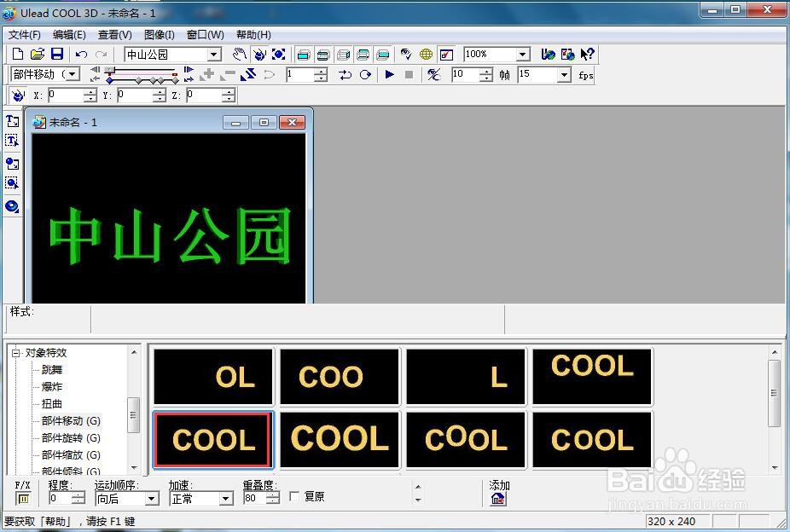Stop the animation playback
Viewport: 790px width, 532px height.
(x=410, y=74)
